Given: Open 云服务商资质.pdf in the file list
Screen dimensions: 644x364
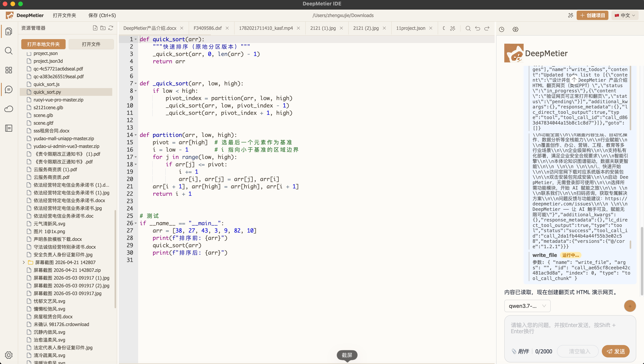Looking at the screenshot, I should [66, 177].
